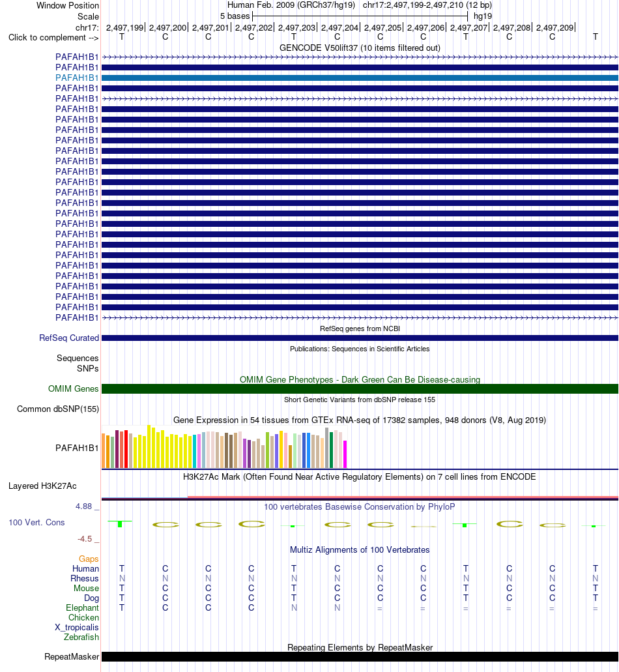Click the red H3K27Ac signal bar
Image resolution: width=619 pixels, height=672 pixels.
pyautogui.click(x=403, y=497)
